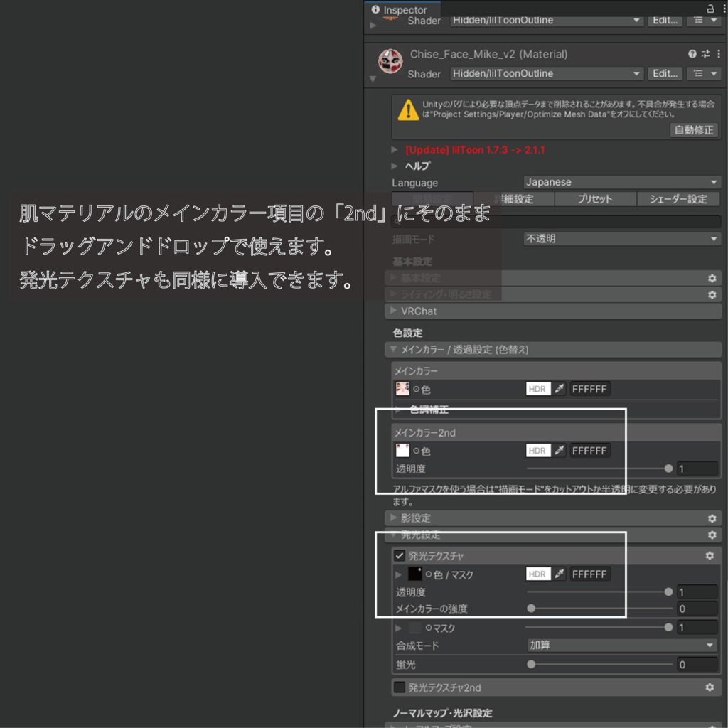Click the FFFFFF hex color field
The height and width of the screenshot is (728, 728).
pos(590,388)
